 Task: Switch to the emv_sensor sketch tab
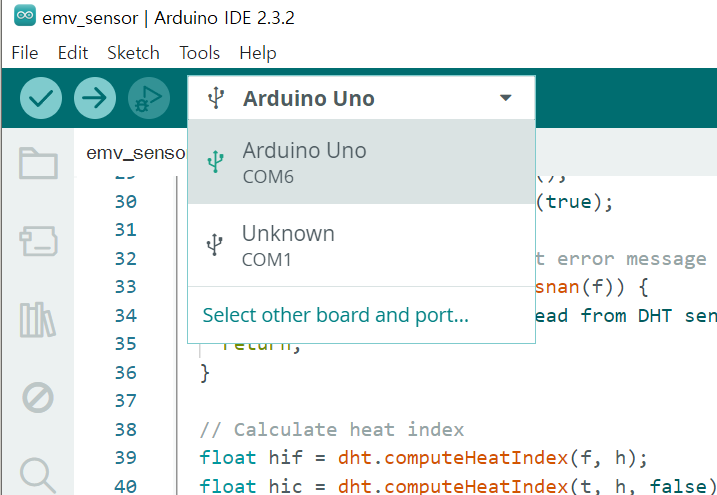[x=136, y=153]
